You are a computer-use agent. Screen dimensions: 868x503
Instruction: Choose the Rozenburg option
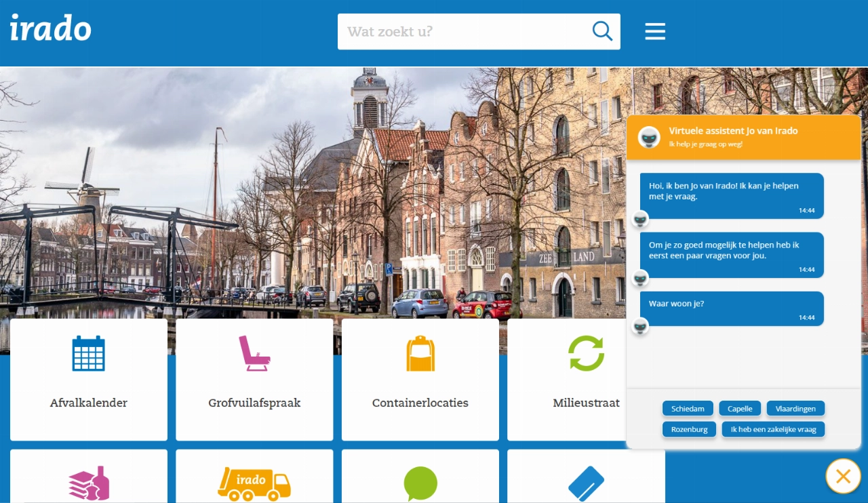click(x=689, y=429)
